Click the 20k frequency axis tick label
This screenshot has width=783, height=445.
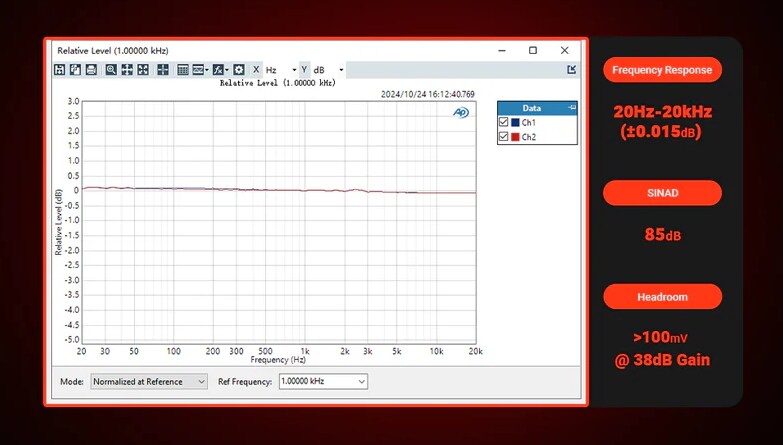tap(475, 351)
